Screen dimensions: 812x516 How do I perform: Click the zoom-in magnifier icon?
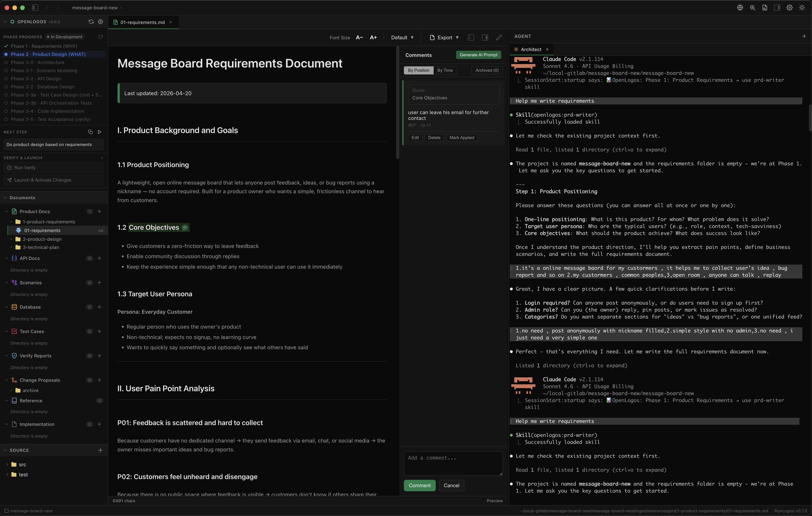pos(752,7)
